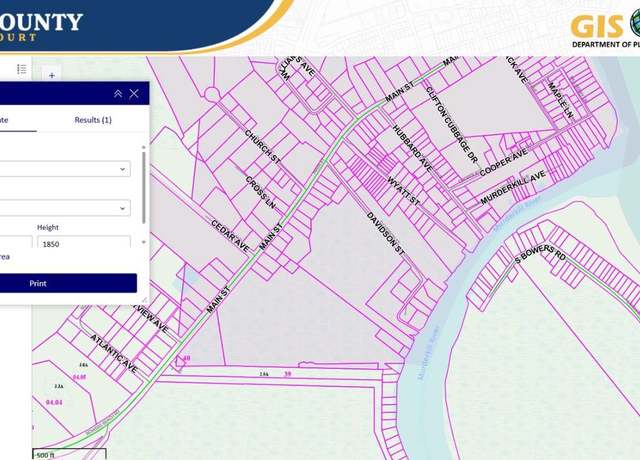Switch to the Results (1) tab
Image resolution: width=640 pixels, height=460 pixels.
[x=93, y=120]
